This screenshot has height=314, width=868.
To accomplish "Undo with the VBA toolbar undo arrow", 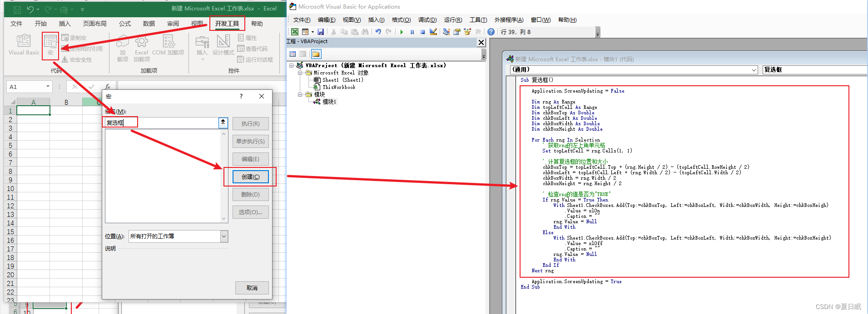I will [378, 32].
